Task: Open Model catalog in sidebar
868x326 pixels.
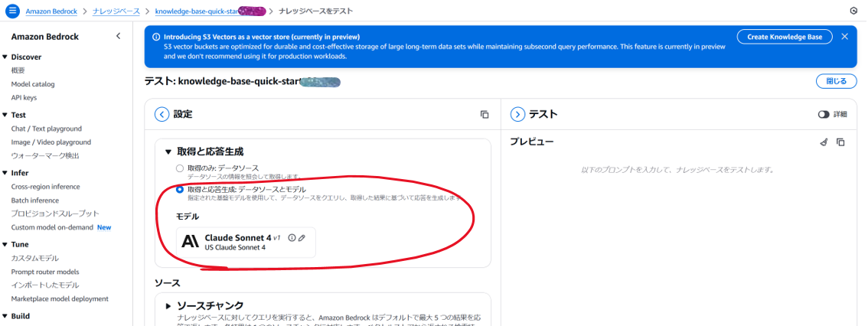Action: coord(33,84)
